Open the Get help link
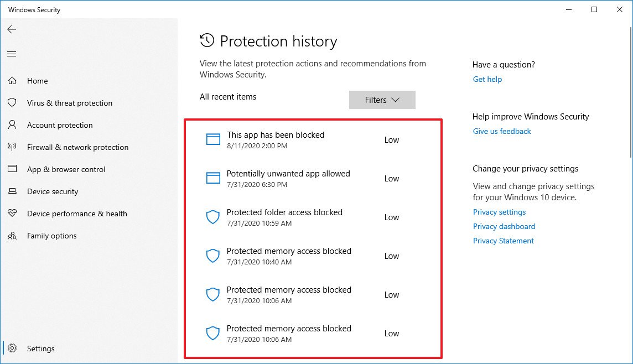633x364 pixels. [x=487, y=79]
